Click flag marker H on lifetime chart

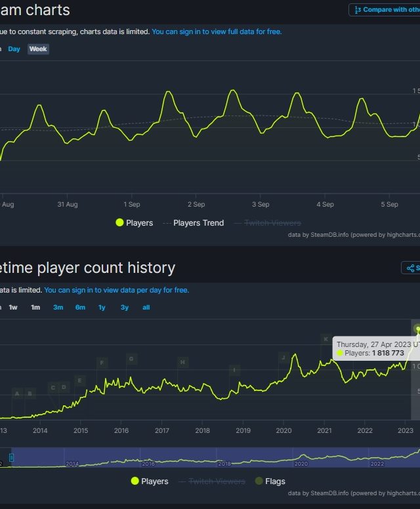(182, 362)
